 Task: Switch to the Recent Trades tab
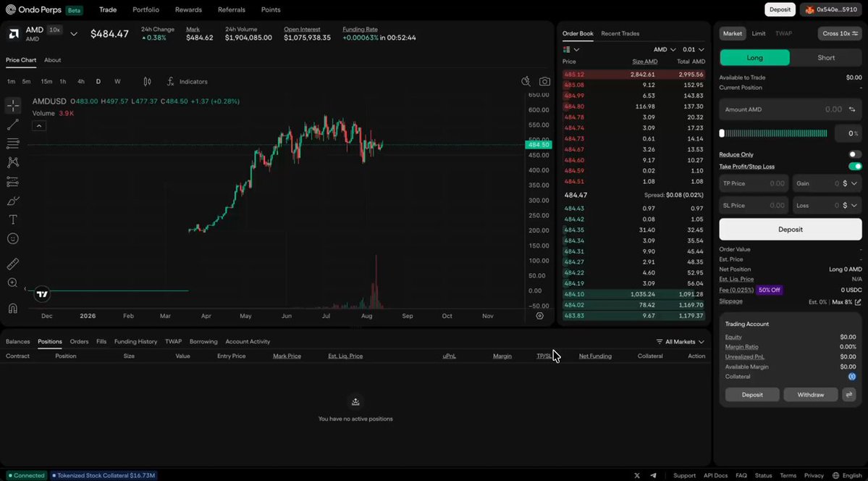tap(620, 33)
